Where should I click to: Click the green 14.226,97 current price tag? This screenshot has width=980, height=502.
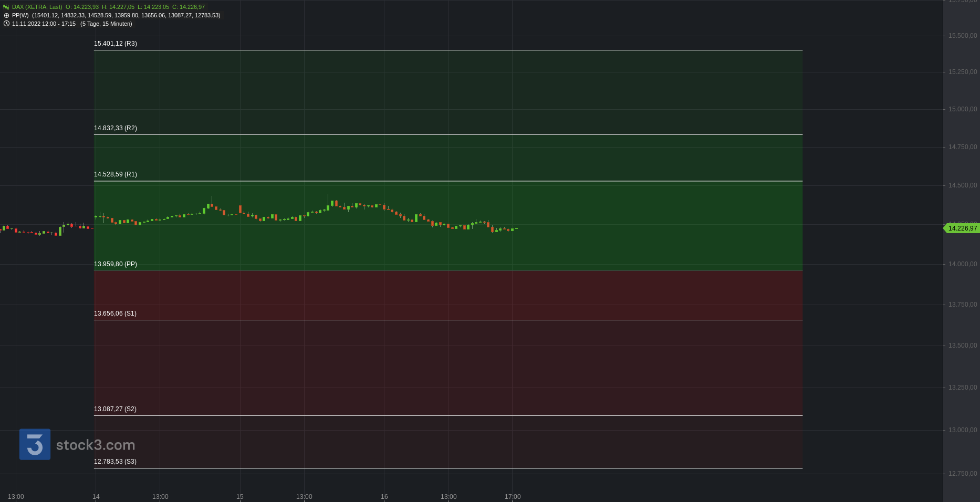962,228
